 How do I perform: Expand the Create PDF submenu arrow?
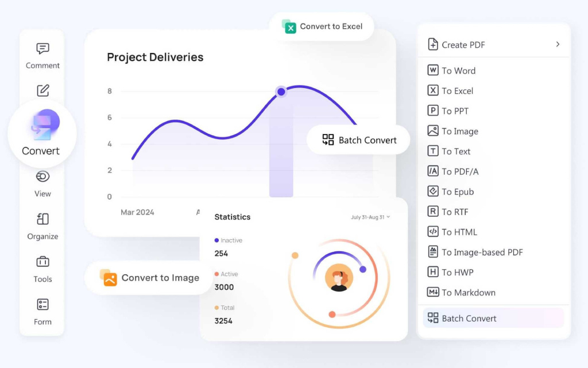click(558, 44)
